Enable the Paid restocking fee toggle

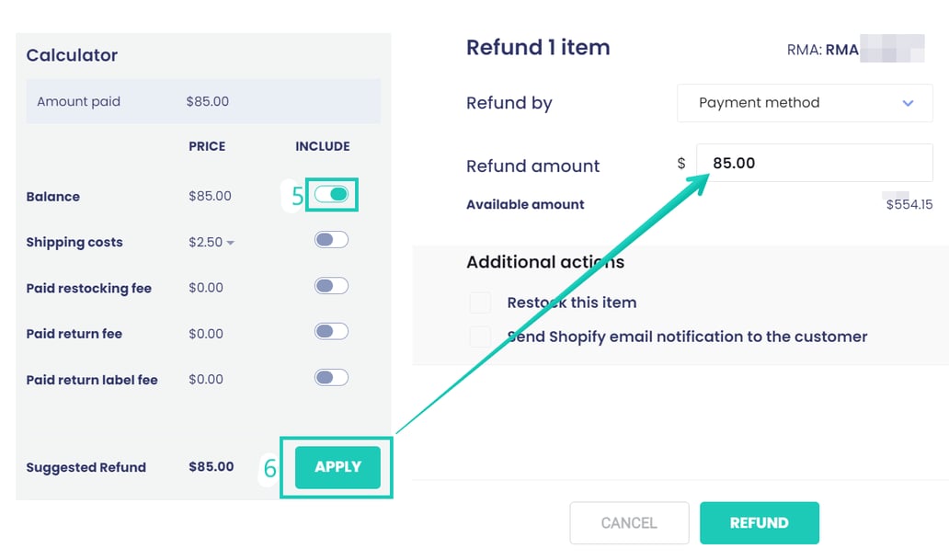pyautogui.click(x=331, y=286)
